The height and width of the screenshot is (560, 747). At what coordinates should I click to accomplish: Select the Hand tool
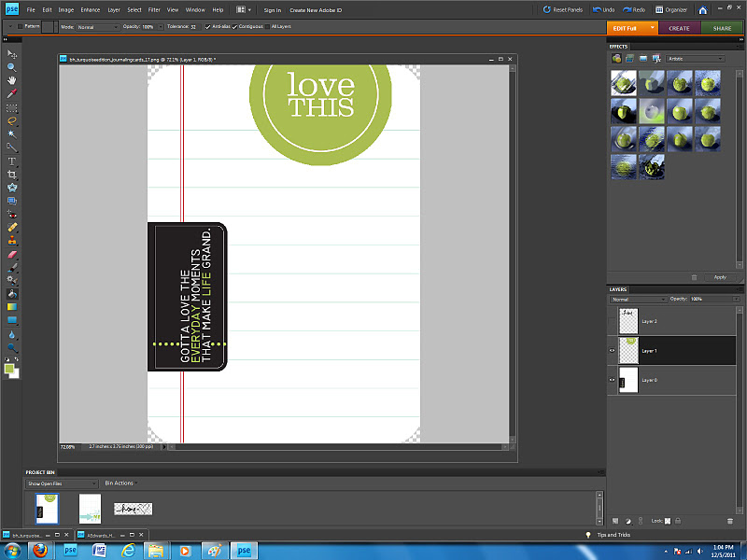(x=12, y=81)
